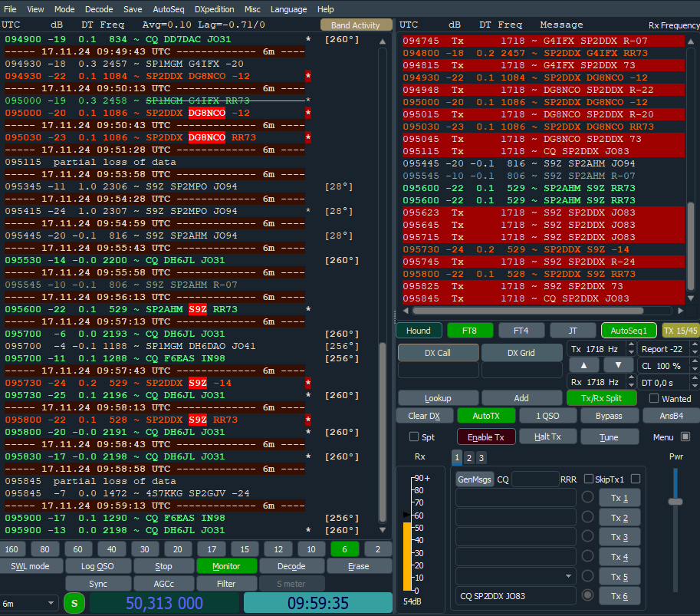Select the radio button next to Tx 1
Screen dimensions: 700x616
(587, 497)
